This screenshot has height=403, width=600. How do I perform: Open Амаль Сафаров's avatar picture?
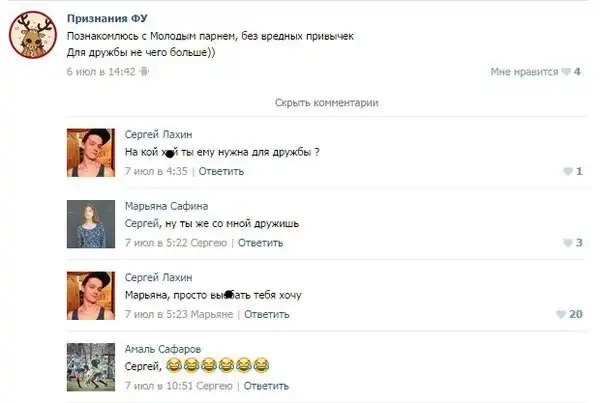click(91, 367)
